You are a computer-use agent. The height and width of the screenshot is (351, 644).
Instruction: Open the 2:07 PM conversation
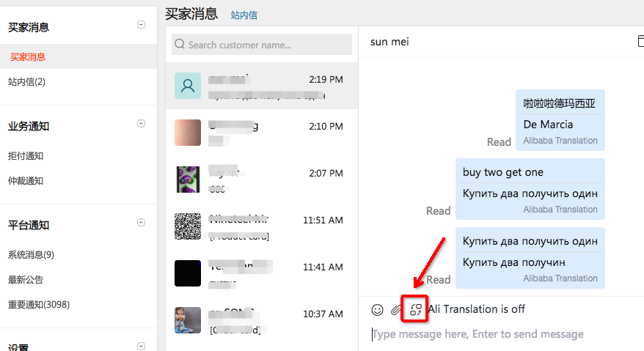coord(262,180)
